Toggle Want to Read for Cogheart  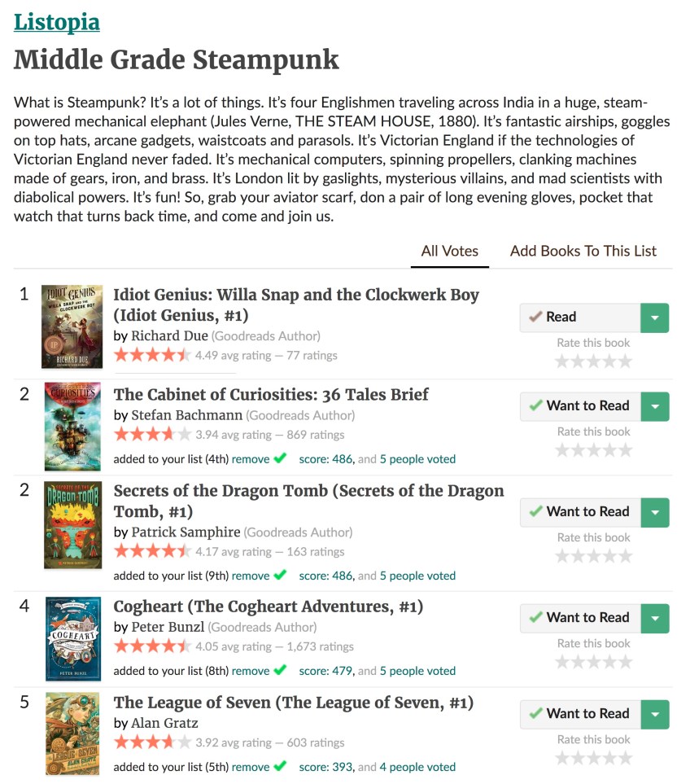pyautogui.click(x=580, y=618)
